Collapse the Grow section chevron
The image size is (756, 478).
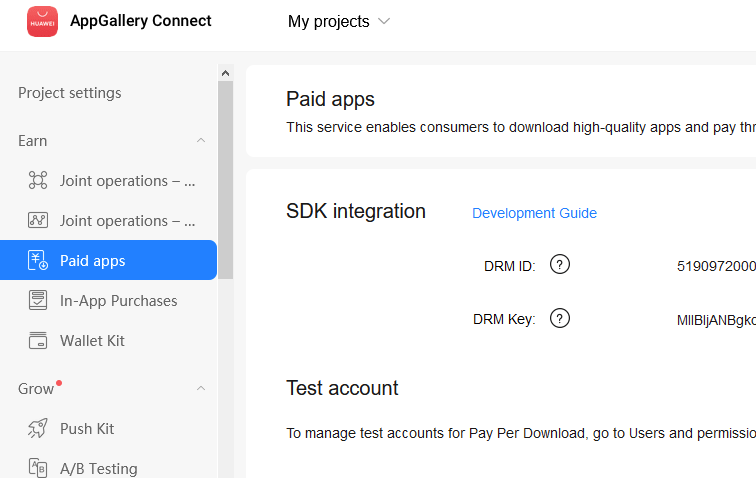(201, 388)
